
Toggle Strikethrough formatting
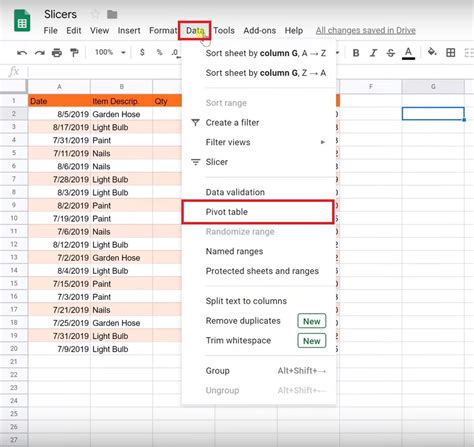pyautogui.click(x=391, y=53)
